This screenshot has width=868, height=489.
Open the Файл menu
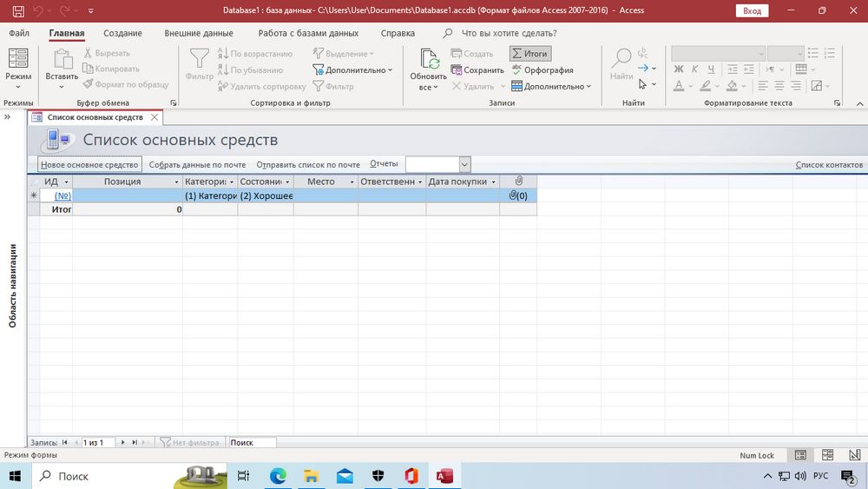(x=19, y=33)
